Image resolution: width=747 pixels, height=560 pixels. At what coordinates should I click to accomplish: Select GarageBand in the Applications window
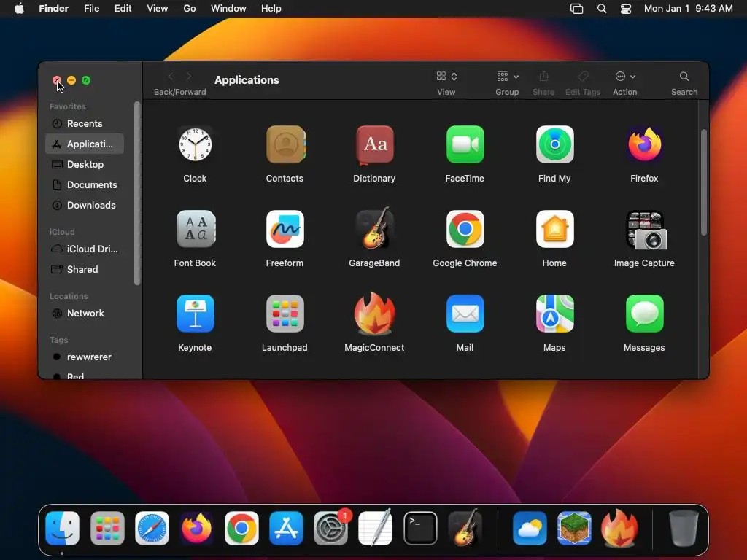tap(374, 228)
